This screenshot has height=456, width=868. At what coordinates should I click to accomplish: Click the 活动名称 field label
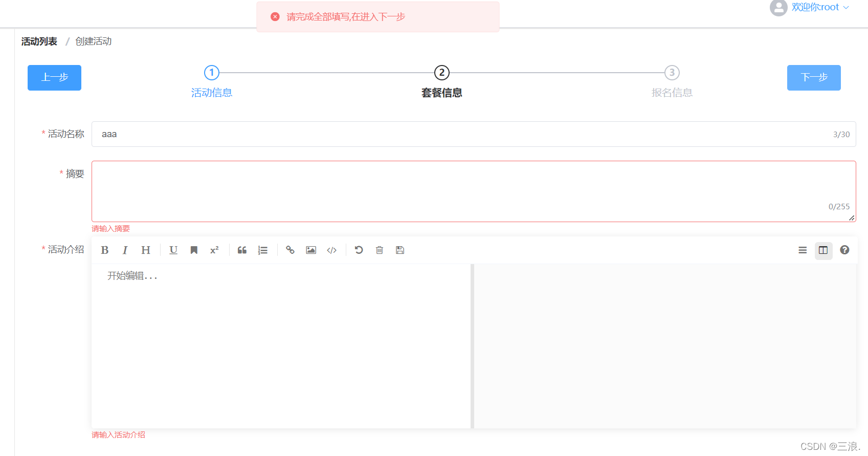point(66,134)
